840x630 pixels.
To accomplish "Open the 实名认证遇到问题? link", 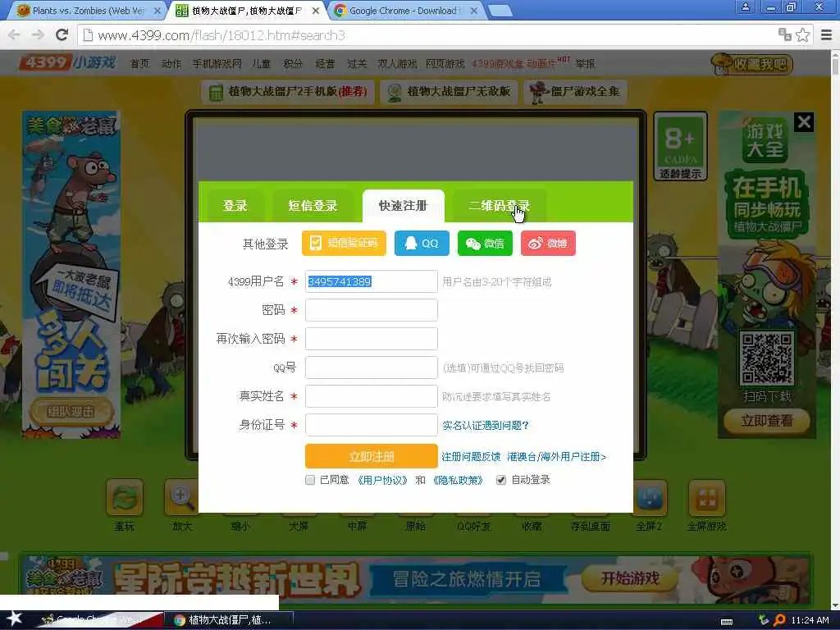I will pos(486,426).
